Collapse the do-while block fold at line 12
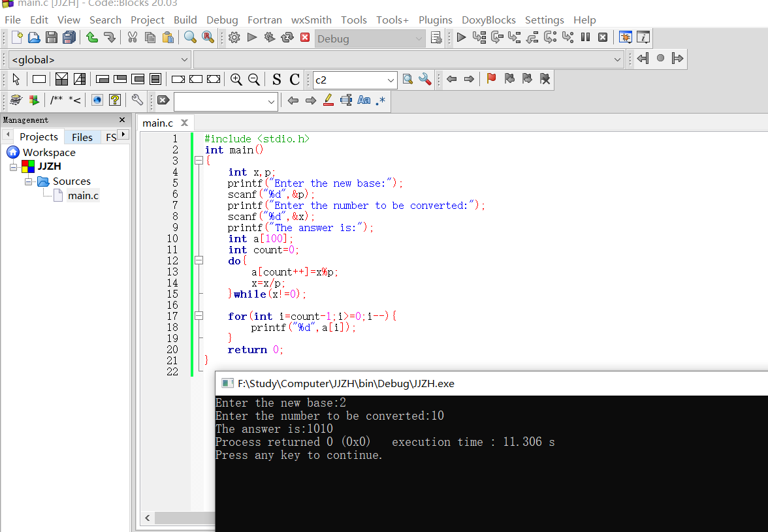 [199, 260]
